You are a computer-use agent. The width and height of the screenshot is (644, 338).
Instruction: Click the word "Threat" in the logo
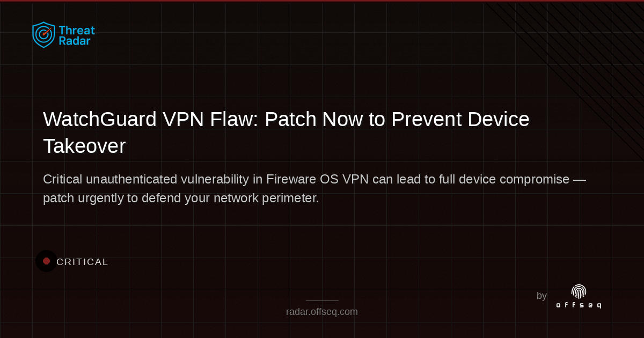tap(76, 31)
